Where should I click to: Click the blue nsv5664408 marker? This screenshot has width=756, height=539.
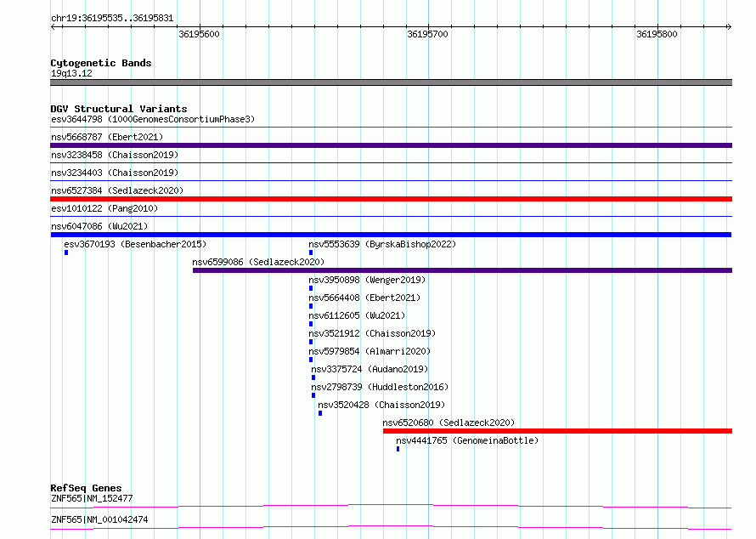(x=311, y=306)
